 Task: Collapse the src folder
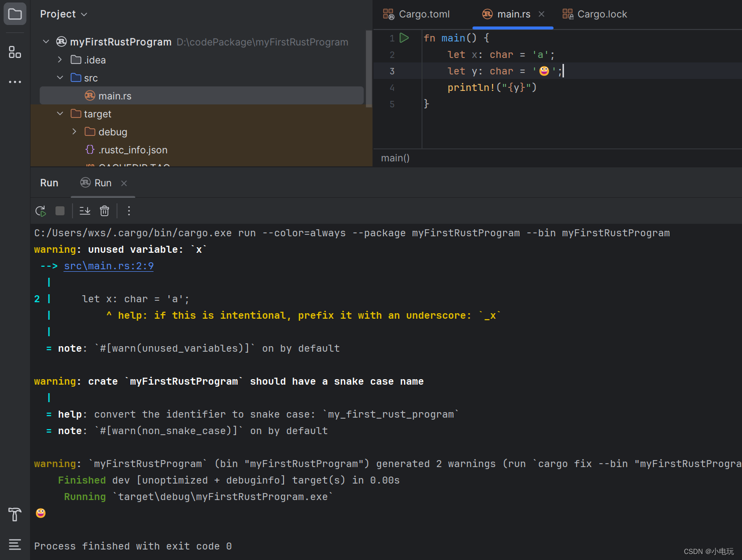click(x=60, y=77)
